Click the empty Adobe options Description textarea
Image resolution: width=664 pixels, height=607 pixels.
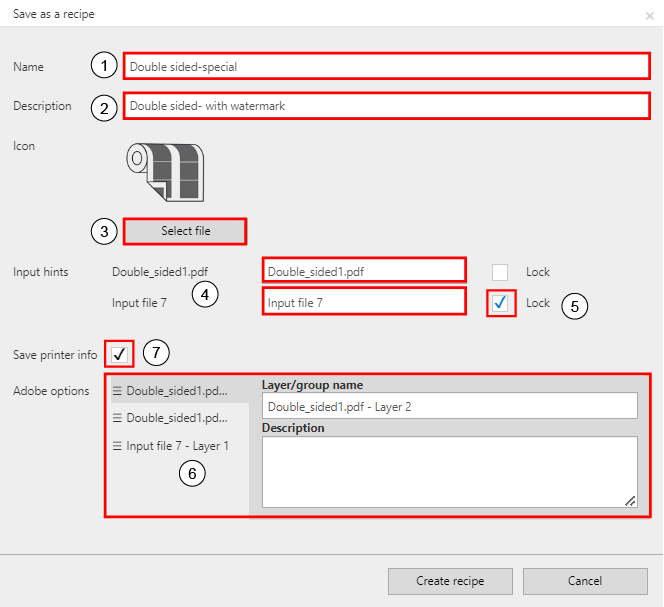coord(449,472)
